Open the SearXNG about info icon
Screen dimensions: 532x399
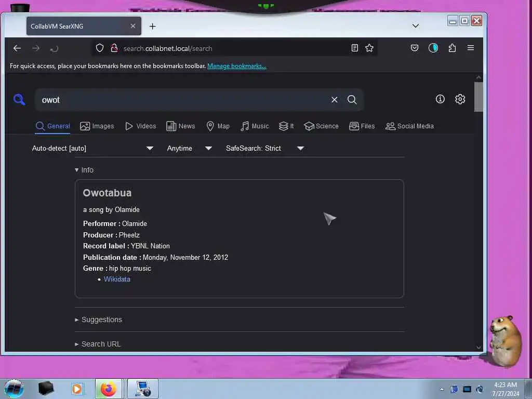click(x=440, y=99)
